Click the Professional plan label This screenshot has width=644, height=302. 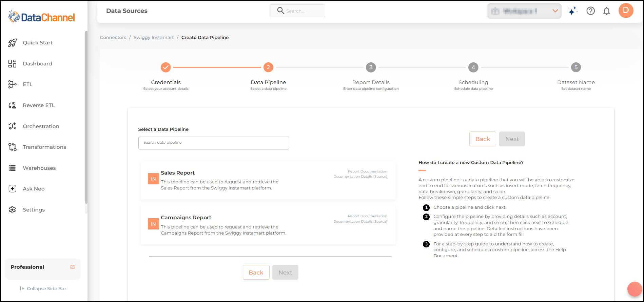coord(27,267)
